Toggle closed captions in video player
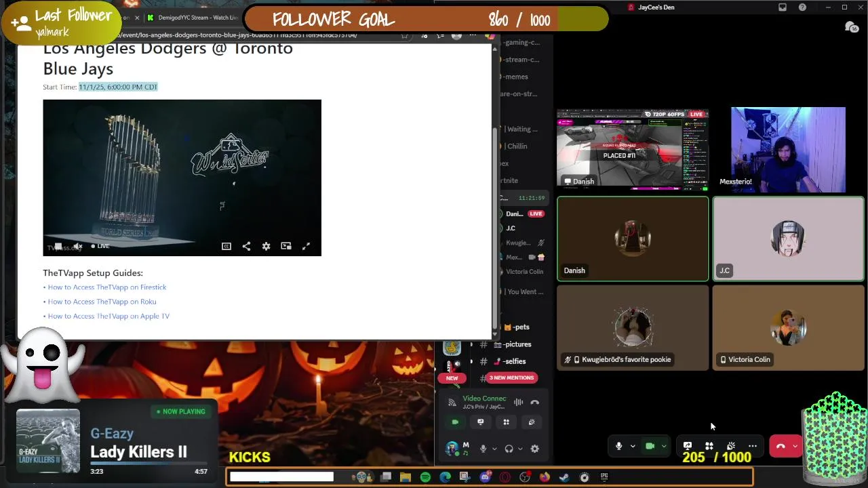Image resolution: width=868 pixels, height=488 pixels. point(226,246)
